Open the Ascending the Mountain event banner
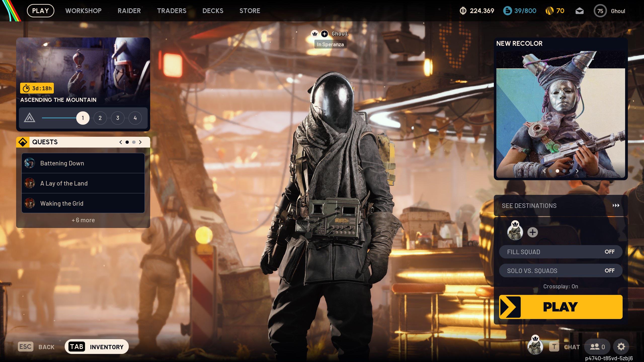 point(83,71)
